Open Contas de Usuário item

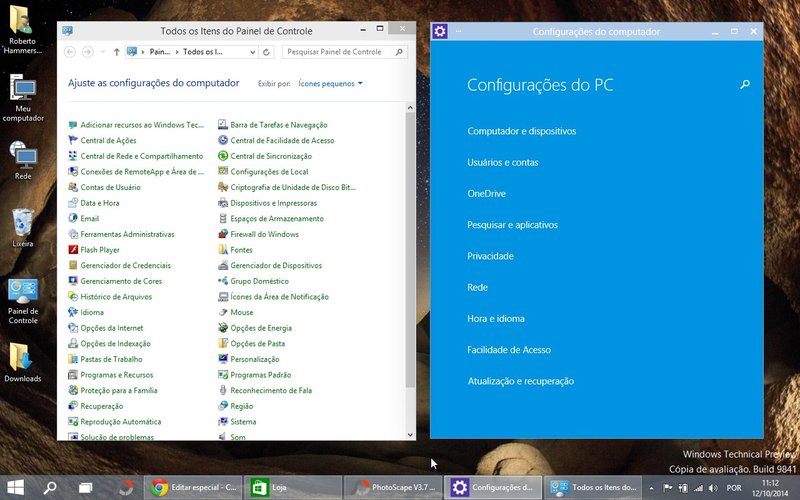tap(110, 187)
